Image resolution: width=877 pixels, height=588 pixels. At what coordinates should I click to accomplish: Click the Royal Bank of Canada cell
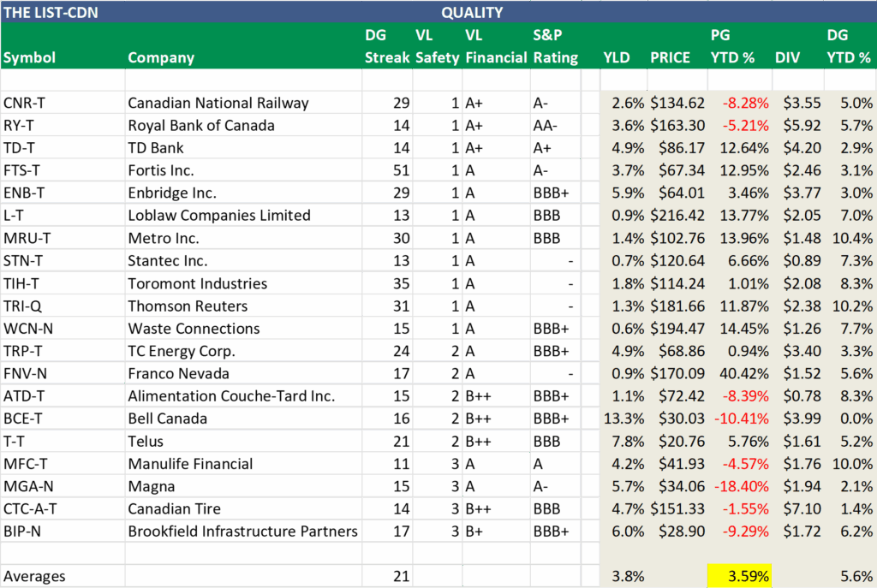(x=244, y=125)
